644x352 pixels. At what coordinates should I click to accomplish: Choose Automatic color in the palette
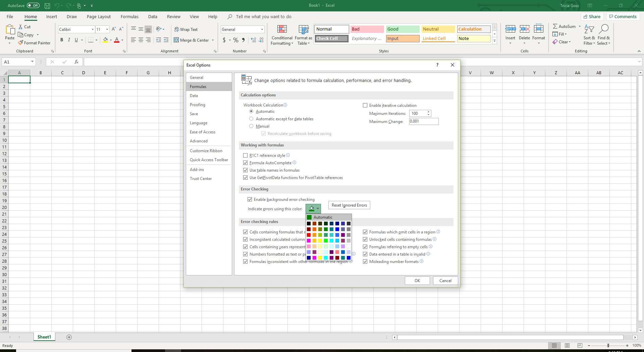point(329,217)
